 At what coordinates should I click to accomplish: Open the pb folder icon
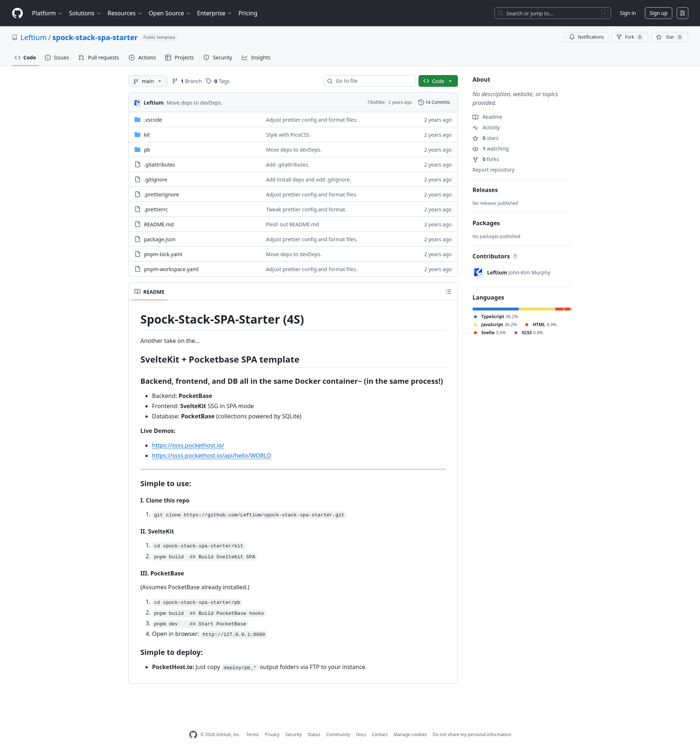pyautogui.click(x=137, y=149)
